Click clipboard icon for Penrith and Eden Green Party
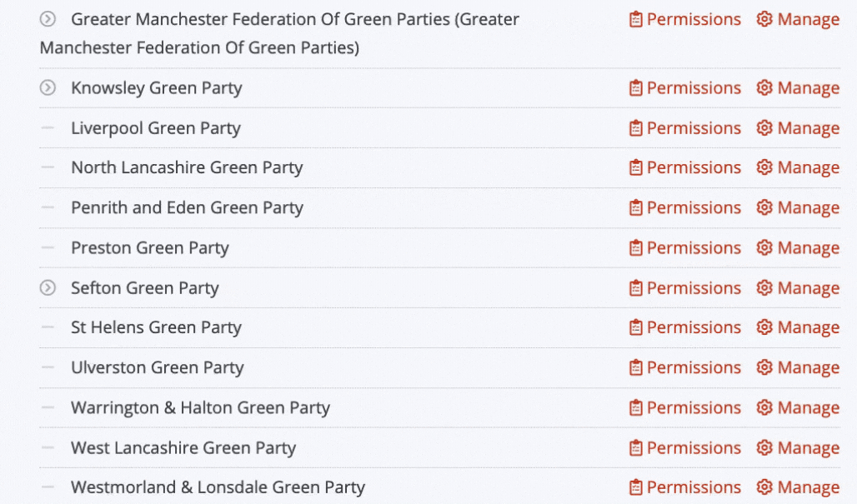 point(635,208)
